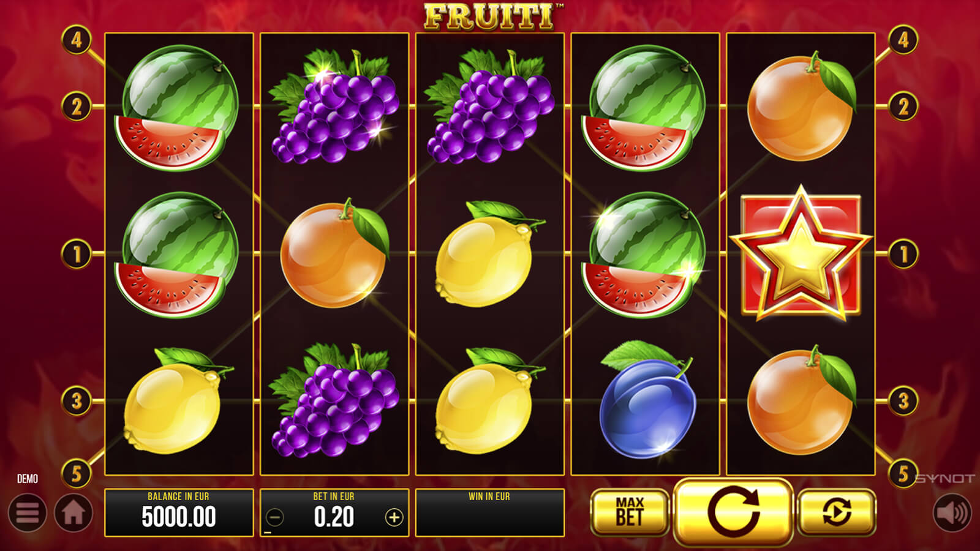Viewport: 980px width, 551px height.
Task: Decrease the bet with the minus icon
Action: (x=275, y=518)
